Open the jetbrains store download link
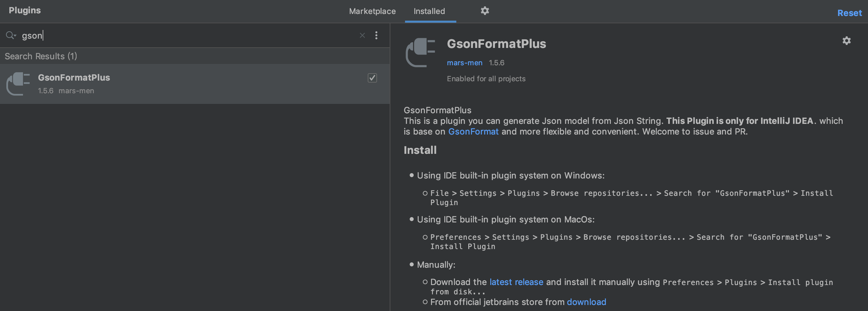Viewport: 868px width, 311px height. coord(586,302)
